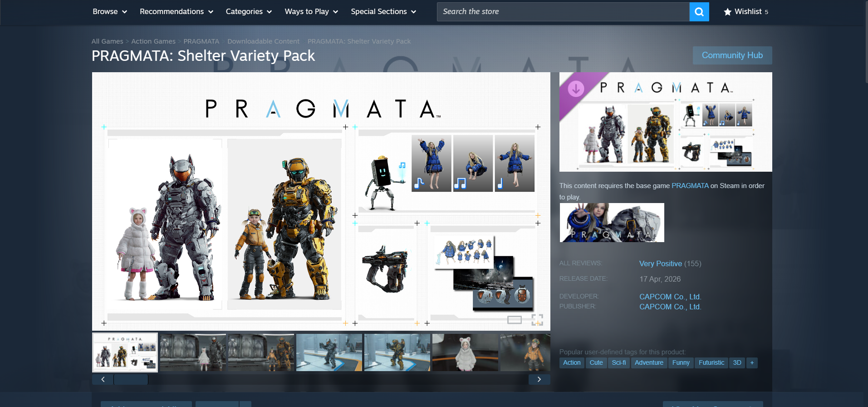This screenshot has height=407, width=868.
Task: Select the first PRAGMATA overview thumbnail
Action: pyautogui.click(x=125, y=352)
